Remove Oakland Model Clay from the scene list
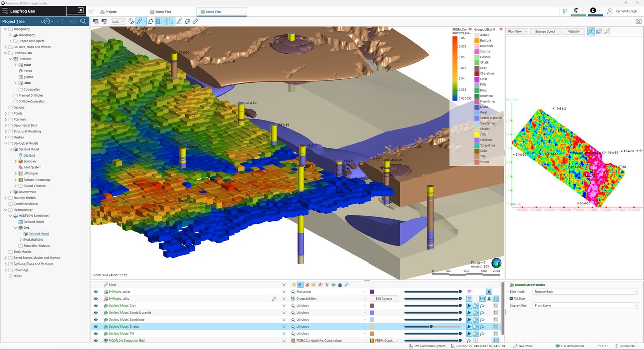644x350 pixels. [x=284, y=306]
